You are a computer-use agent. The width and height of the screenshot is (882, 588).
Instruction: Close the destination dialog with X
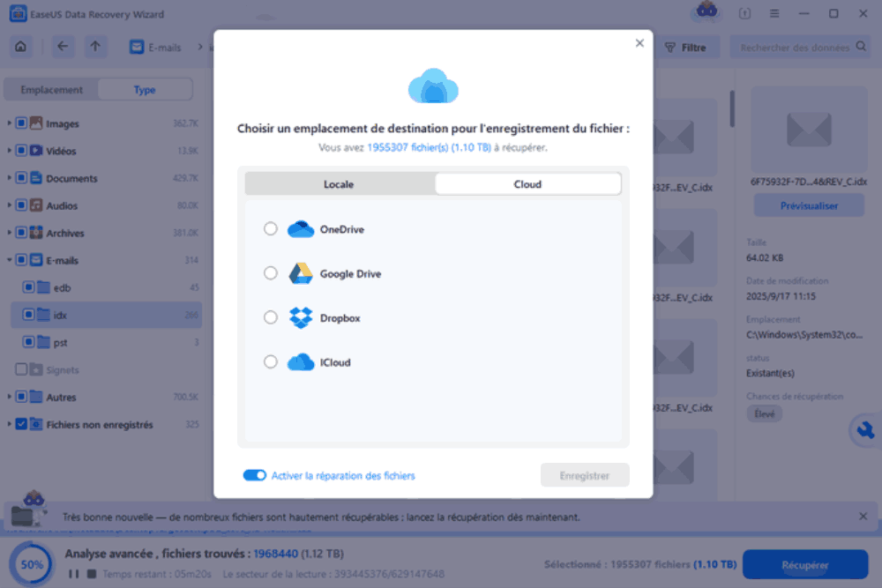(639, 43)
